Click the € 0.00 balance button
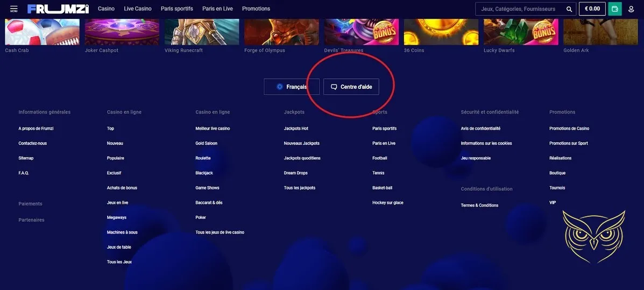644x290 pixels. pyautogui.click(x=592, y=9)
